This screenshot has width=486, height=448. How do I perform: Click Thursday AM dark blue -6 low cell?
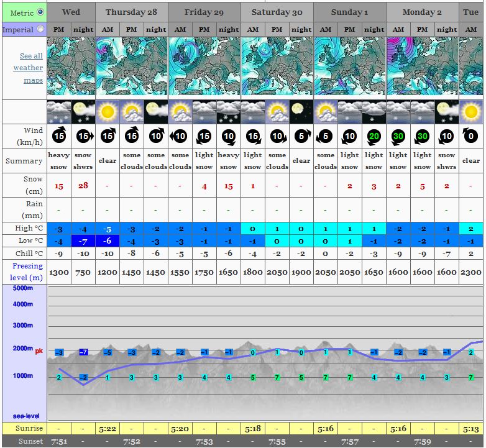click(x=108, y=240)
